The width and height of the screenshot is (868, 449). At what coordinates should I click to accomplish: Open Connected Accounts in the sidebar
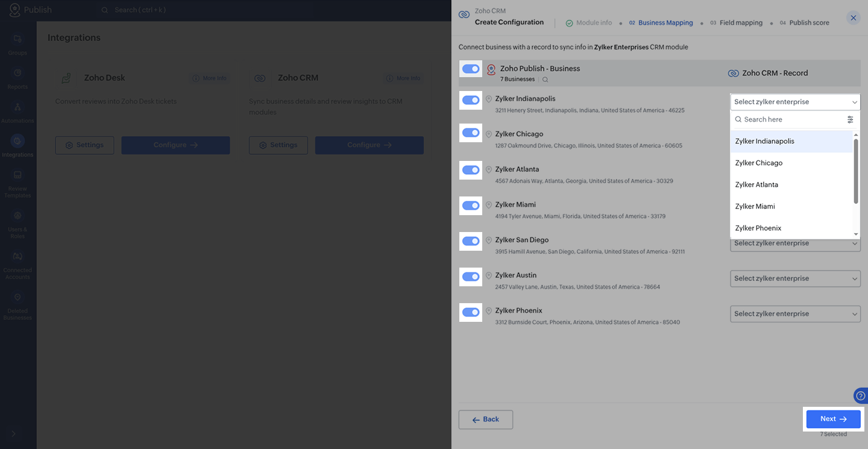pyautogui.click(x=17, y=265)
